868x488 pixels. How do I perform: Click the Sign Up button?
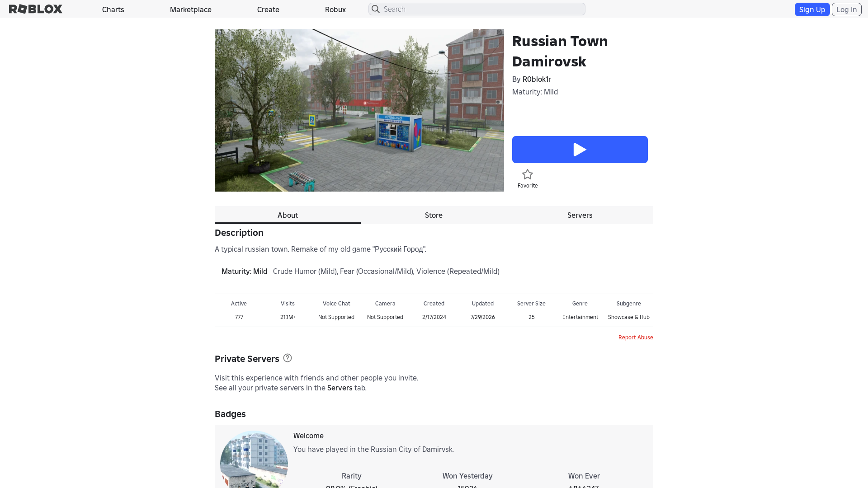click(812, 9)
